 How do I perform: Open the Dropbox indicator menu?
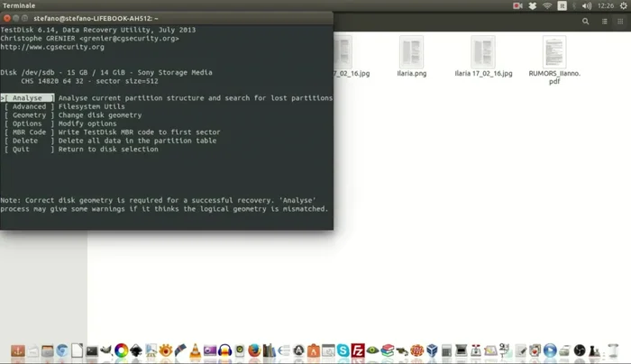coord(533,5)
